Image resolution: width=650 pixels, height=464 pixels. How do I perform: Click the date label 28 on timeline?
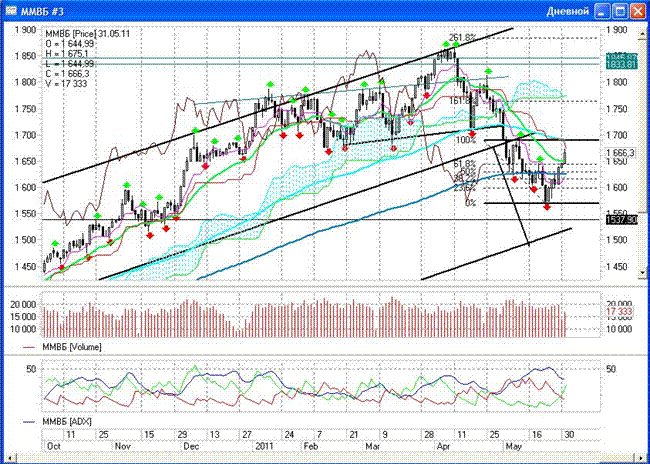[429, 435]
